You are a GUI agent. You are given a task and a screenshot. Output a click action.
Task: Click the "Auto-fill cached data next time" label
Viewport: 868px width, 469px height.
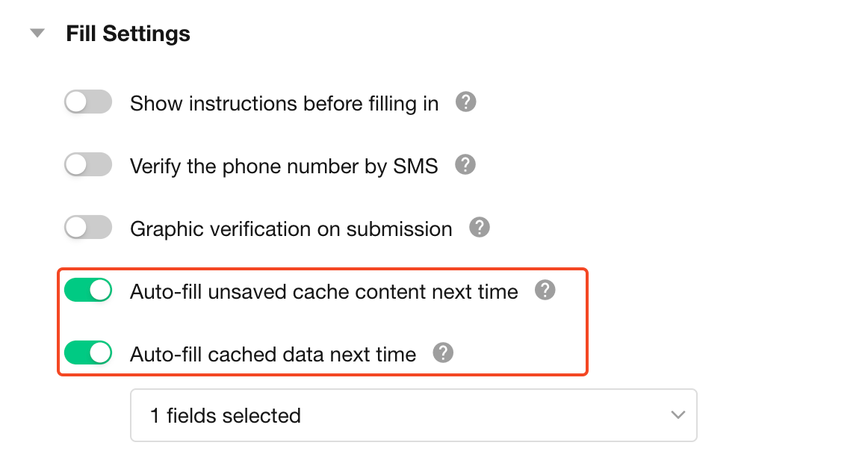[273, 353]
